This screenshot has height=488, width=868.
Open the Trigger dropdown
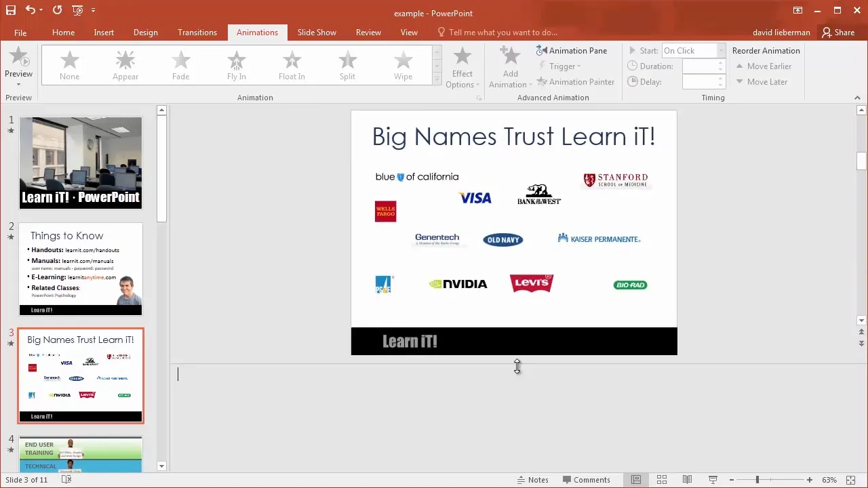coord(560,66)
